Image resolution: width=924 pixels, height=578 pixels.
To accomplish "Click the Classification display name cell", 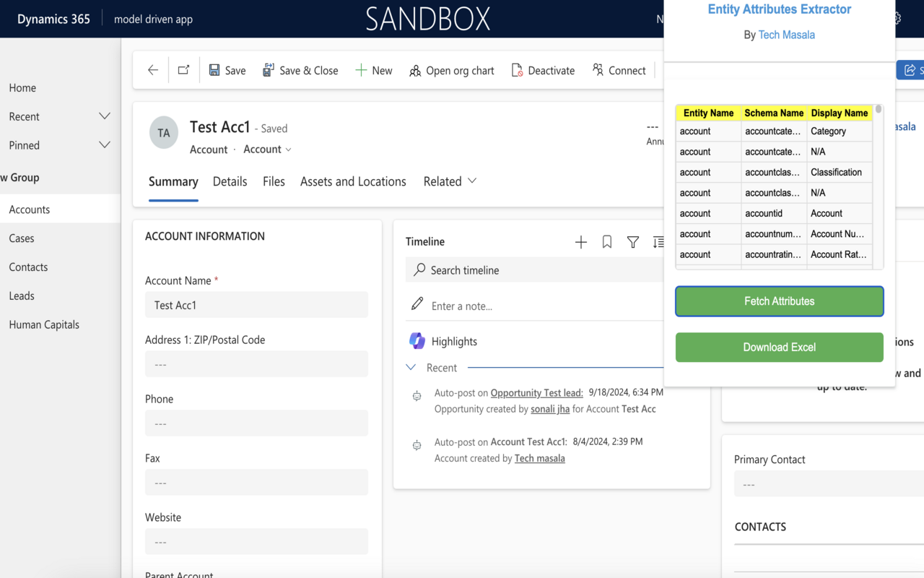I will [x=840, y=172].
